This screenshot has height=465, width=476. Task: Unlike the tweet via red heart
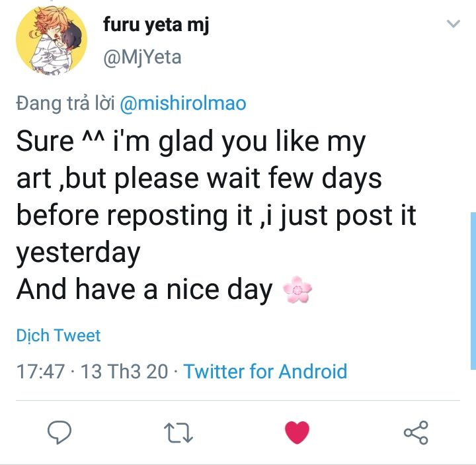coord(297,433)
